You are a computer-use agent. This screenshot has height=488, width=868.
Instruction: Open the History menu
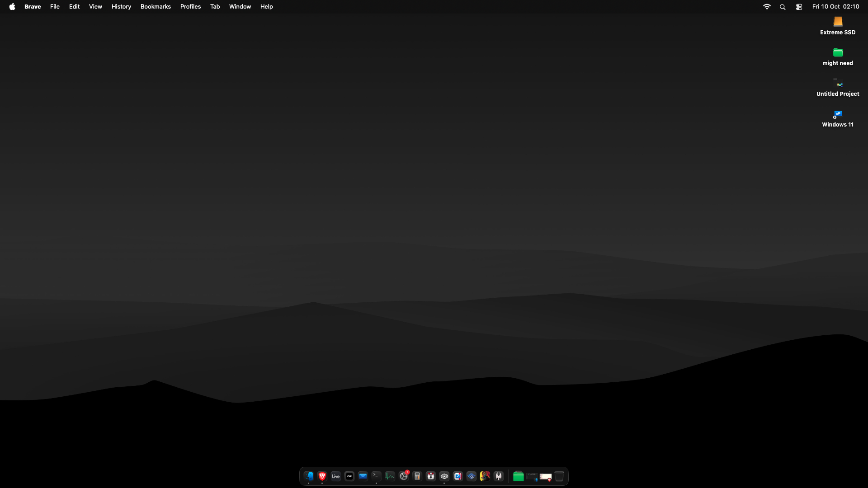(121, 7)
